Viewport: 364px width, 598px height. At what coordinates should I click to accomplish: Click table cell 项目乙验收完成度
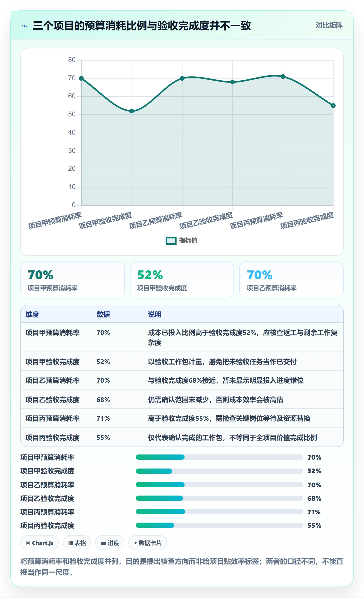point(53,400)
